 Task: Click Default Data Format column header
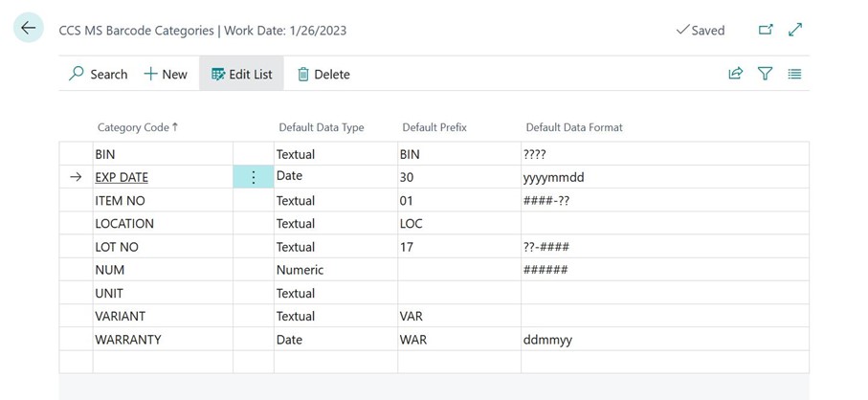[573, 127]
